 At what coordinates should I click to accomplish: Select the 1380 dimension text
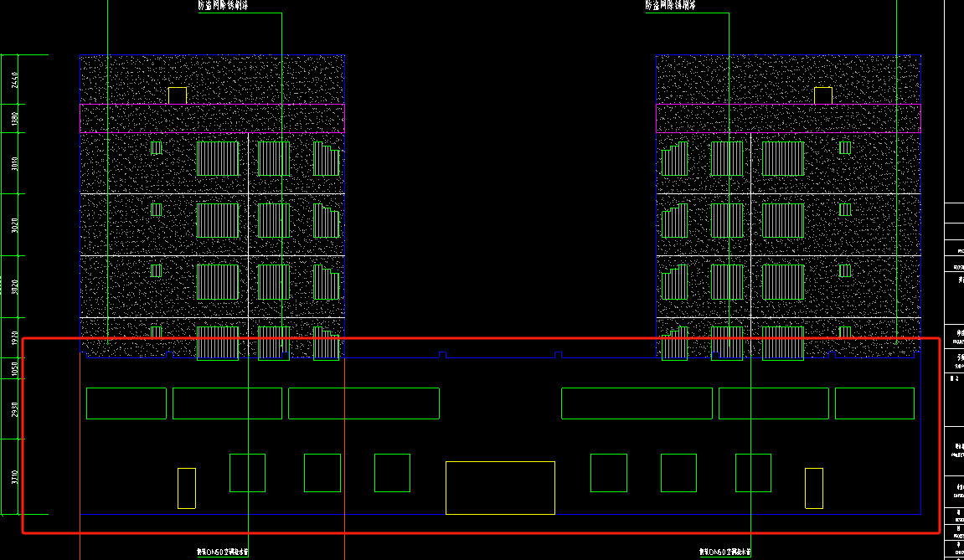15,119
